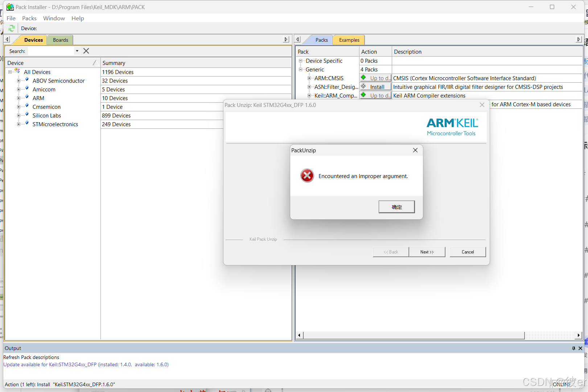588x392 pixels.
Task: Open the Help menu
Action: pyautogui.click(x=78, y=18)
